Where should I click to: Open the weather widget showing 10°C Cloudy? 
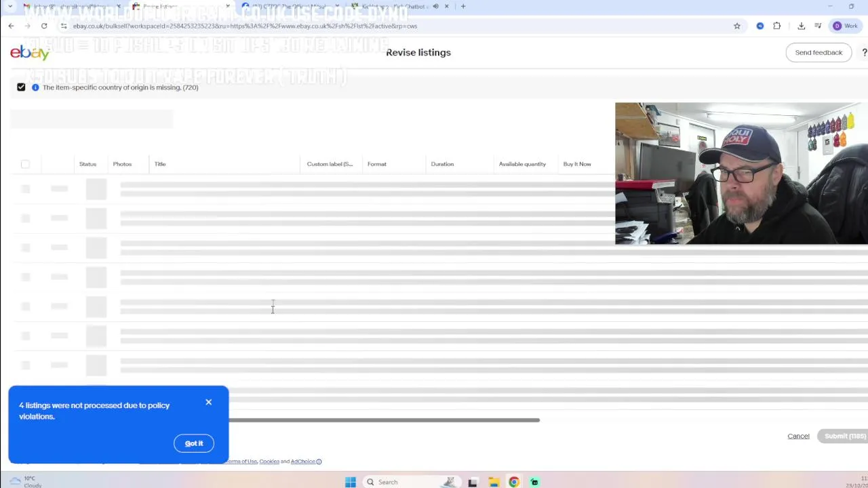[25, 482]
